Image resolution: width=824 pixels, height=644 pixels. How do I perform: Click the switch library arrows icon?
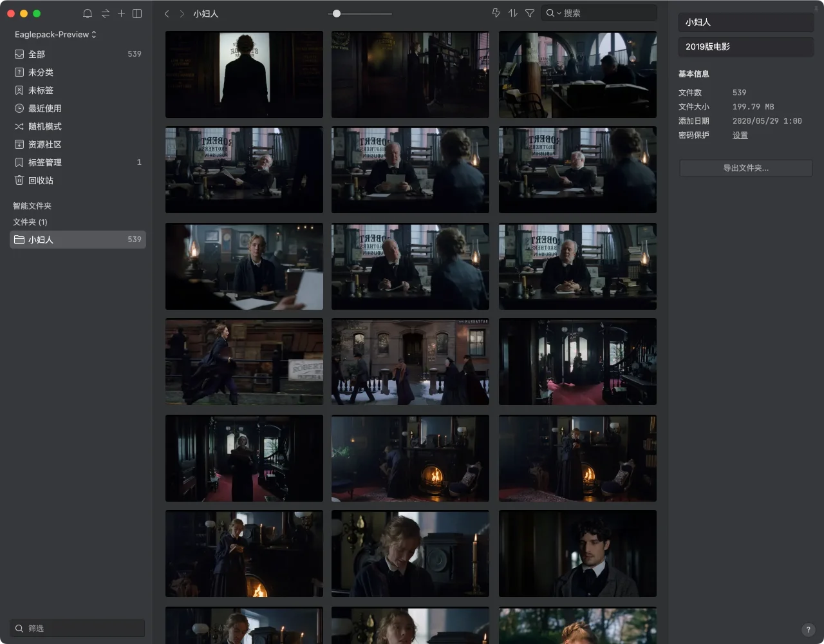[x=105, y=14]
